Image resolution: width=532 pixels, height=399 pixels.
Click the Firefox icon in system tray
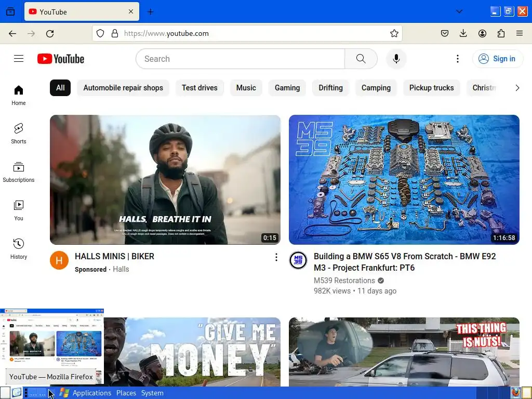516,393
